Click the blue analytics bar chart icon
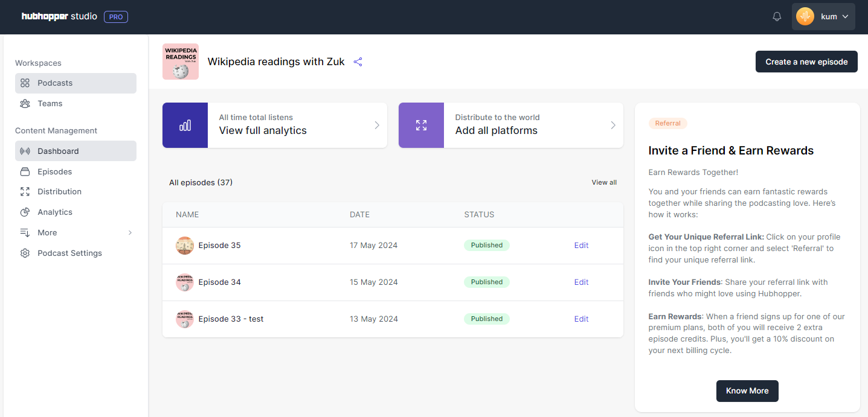The image size is (868, 417). pyautogui.click(x=185, y=126)
